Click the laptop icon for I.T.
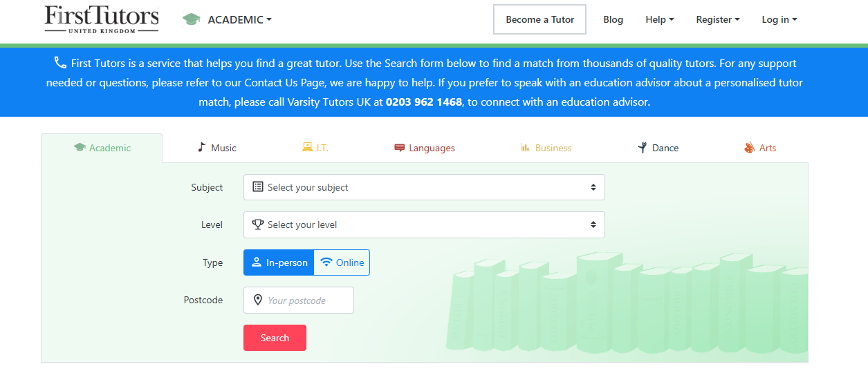 (307, 147)
